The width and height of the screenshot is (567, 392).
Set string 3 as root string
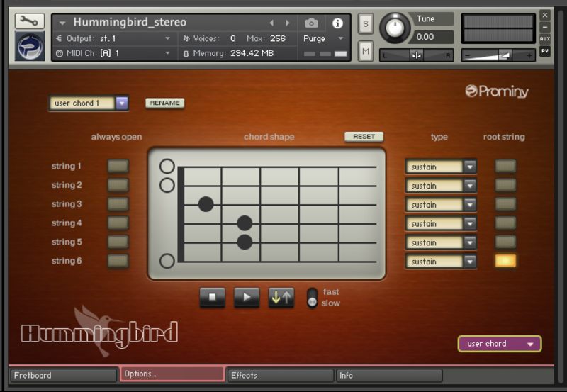coord(505,203)
